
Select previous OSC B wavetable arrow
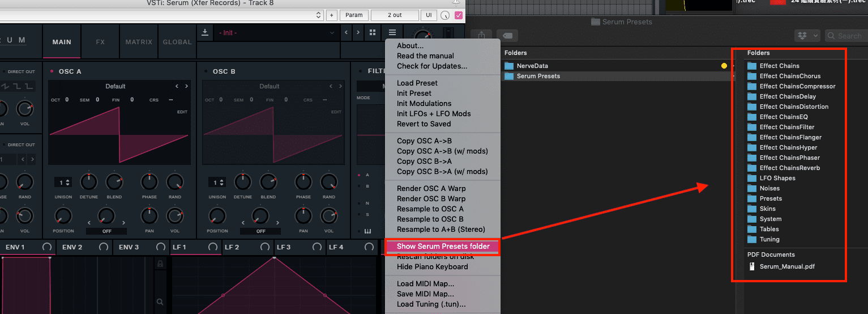pyautogui.click(x=331, y=86)
